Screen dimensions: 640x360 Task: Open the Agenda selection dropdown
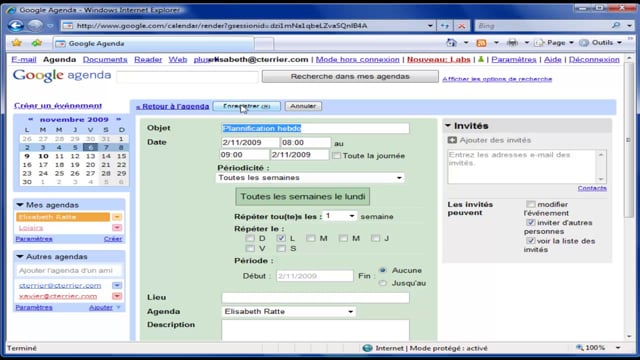(x=289, y=311)
